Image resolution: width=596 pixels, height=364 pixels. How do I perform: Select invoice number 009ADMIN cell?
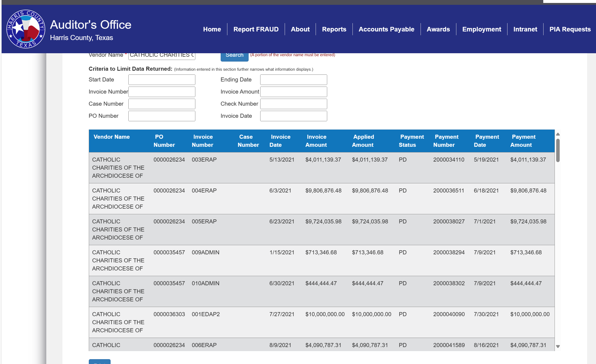(x=206, y=252)
